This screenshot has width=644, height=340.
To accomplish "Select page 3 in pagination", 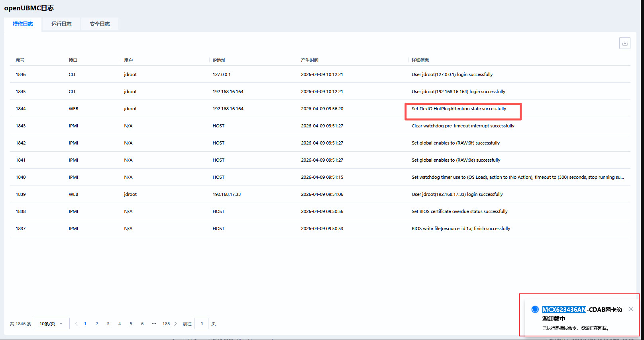I will [x=108, y=324].
